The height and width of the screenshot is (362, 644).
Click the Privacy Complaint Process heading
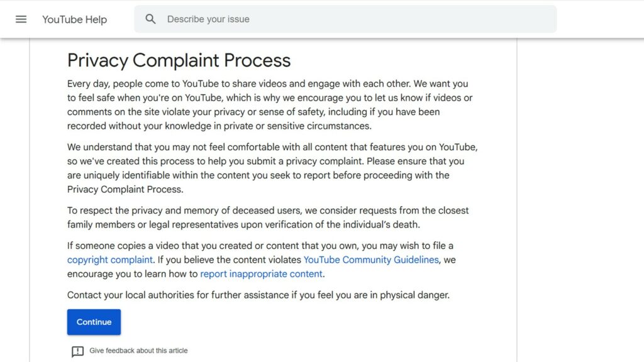[x=179, y=60]
